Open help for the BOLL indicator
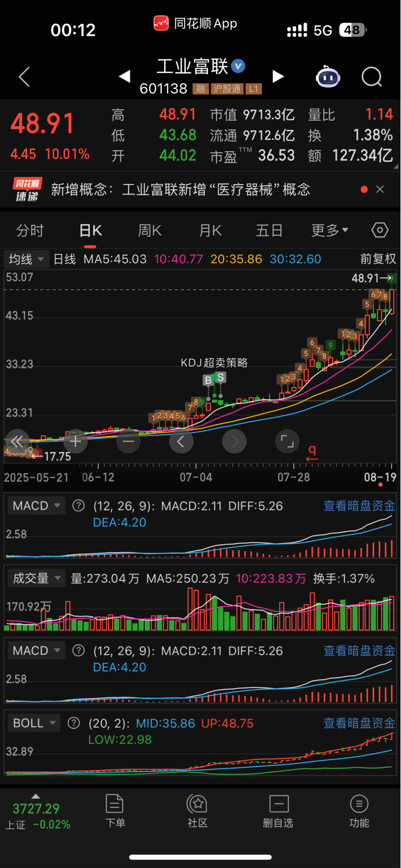 74,723
